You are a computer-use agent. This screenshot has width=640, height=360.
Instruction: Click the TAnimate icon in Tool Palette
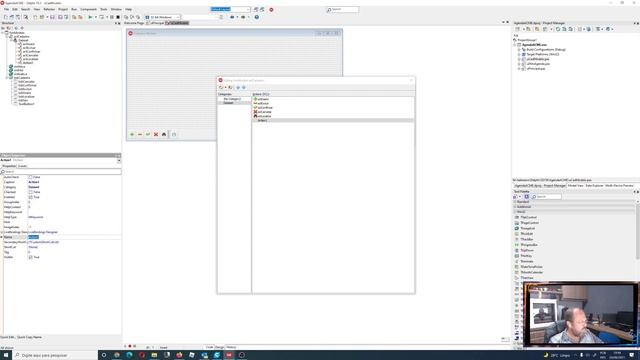517,261
